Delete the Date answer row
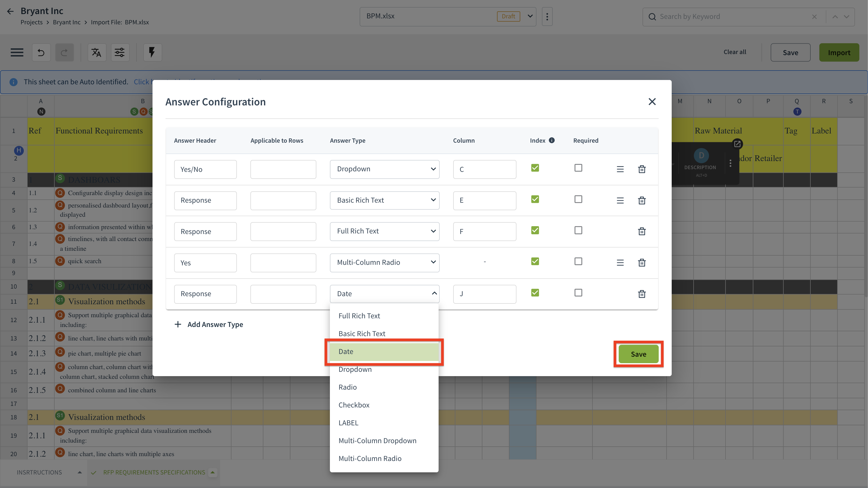This screenshot has height=488, width=868. 642,294
